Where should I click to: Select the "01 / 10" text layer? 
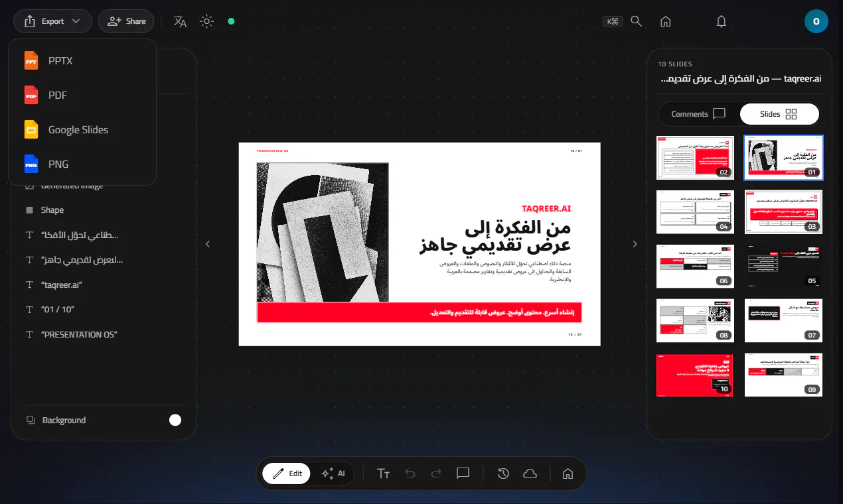click(x=104, y=310)
